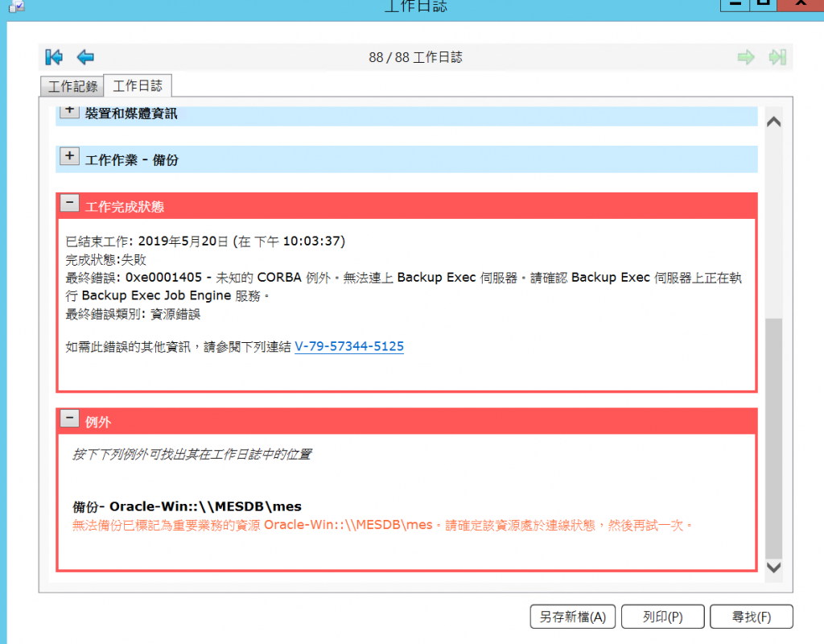The width and height of the screenshot is (824, 644).
Task: Click the 工作完成狀態 header title
Action: click(x=125, y=207)
